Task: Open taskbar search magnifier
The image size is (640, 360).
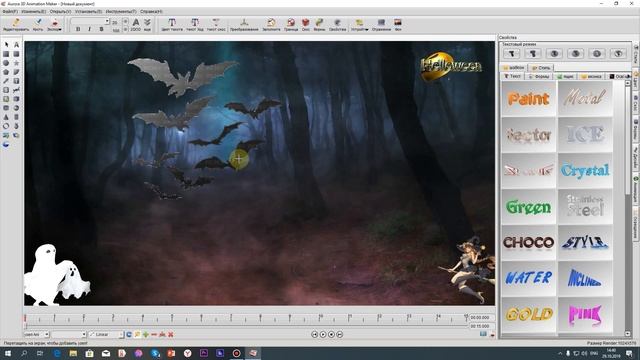Action: click(24, 353)
